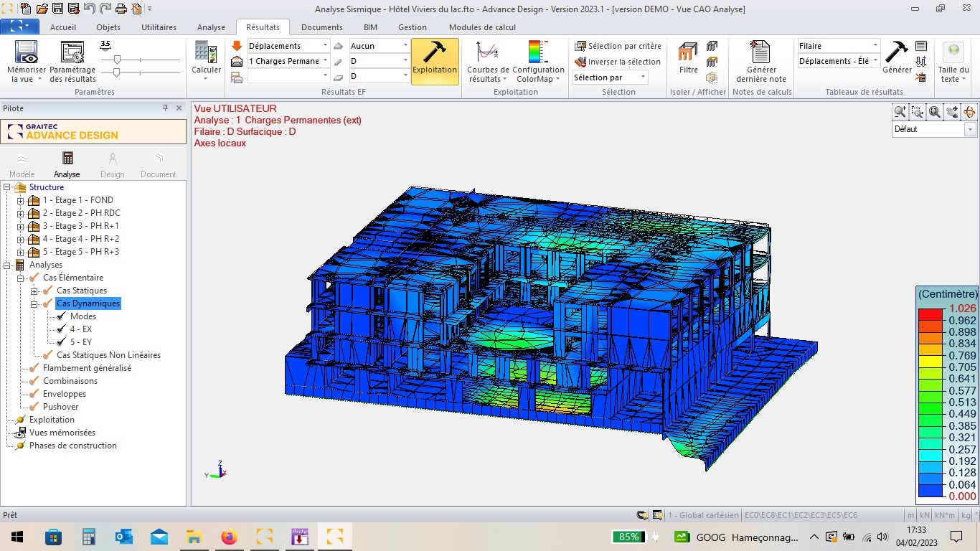This screenshot has height=551, width=980.
Task: Switch the pilot to Modèle mode
Action: coord(22,164)
